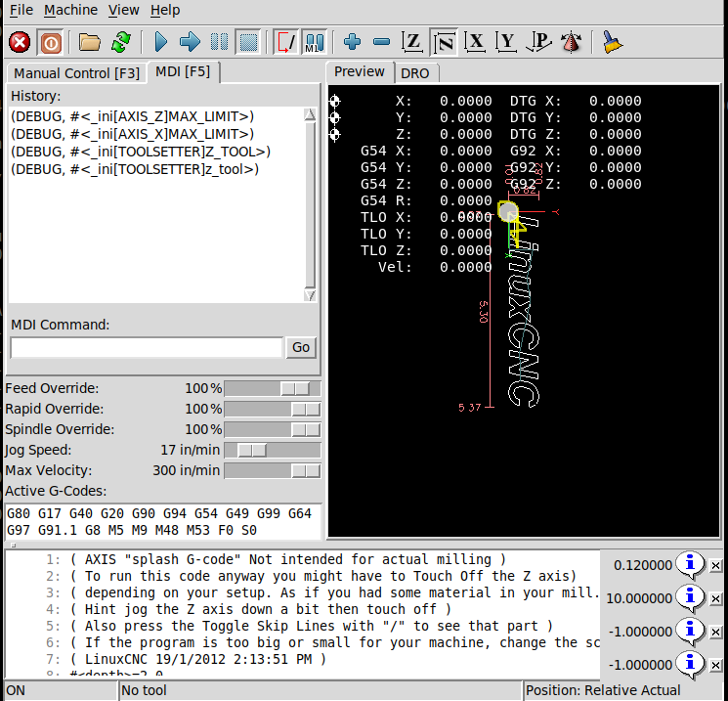Run the program with play icon
This screenshot has width=728, height=701.
[160, 42]
